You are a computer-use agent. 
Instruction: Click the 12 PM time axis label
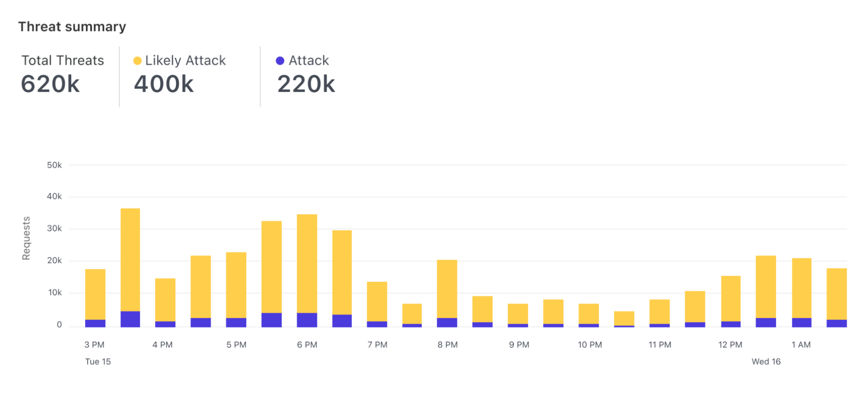pos(730,345)
